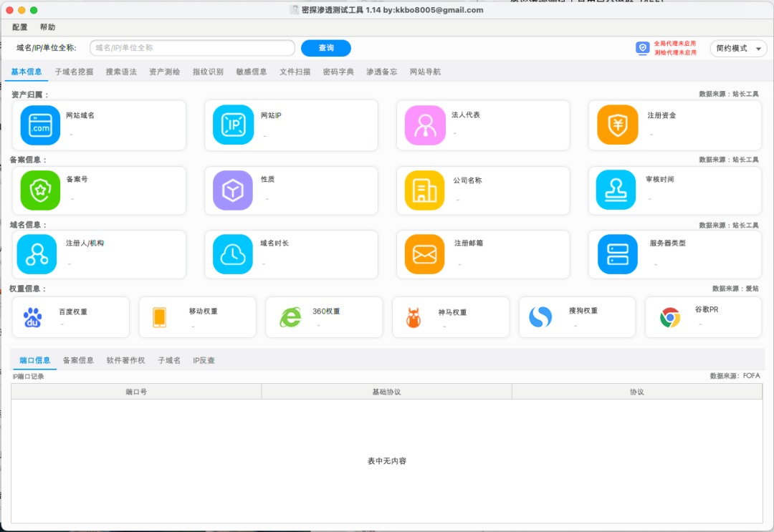This screenshot has width=774, height=532.
Task: Click the 备案号 green shield icon
Action: point(40,190)
